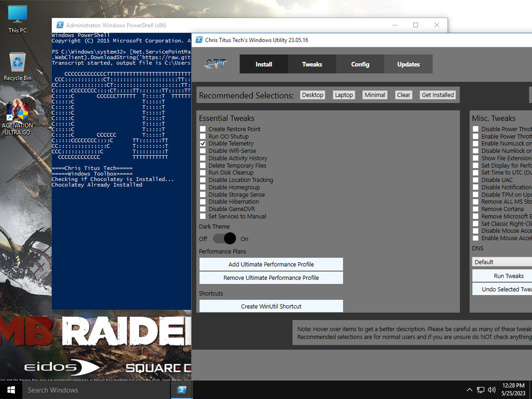Close the PowerShell window
Viewport: 532px width, 399px height.
coord(437,25)
